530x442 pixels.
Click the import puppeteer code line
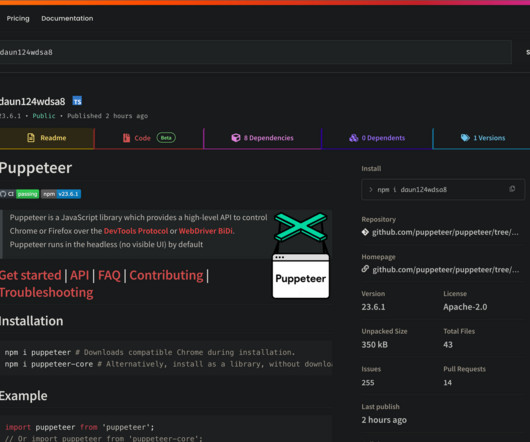point(80,427)
